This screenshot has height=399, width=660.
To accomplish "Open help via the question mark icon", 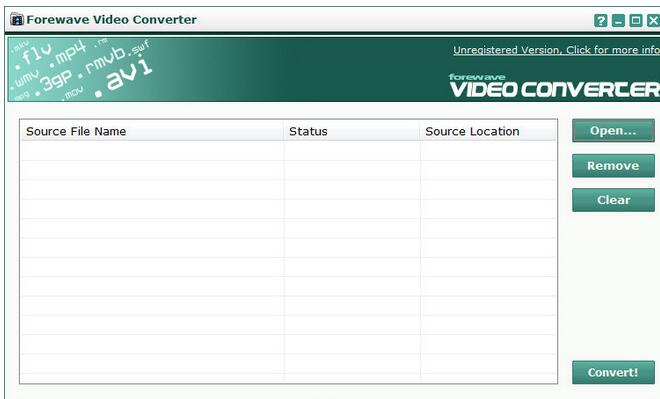I will [x=600, y=20].
